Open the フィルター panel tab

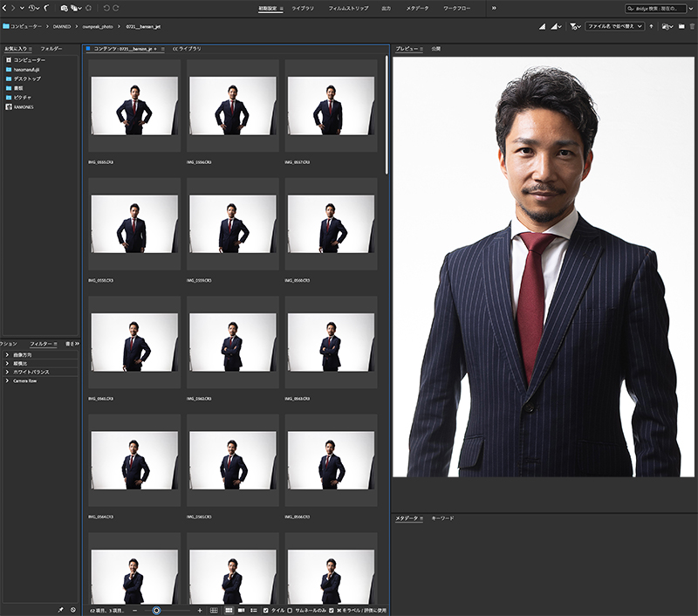(x=40, y=344)
